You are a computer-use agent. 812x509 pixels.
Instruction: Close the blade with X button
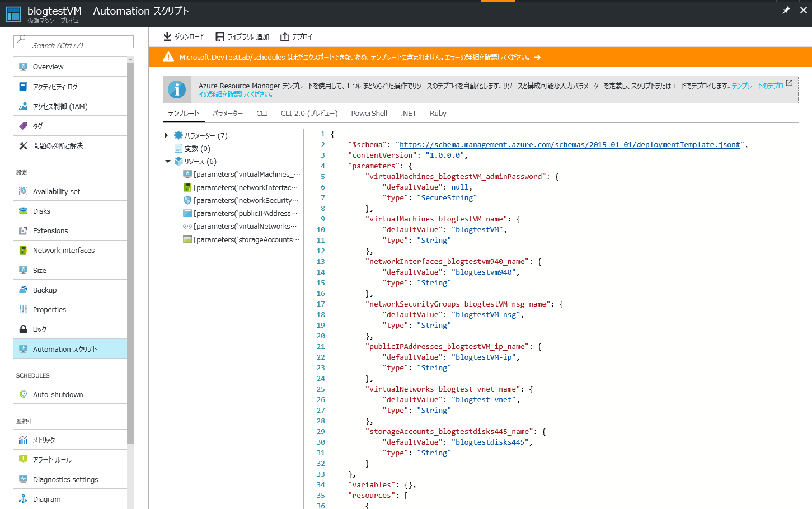(x=804, y=10)
